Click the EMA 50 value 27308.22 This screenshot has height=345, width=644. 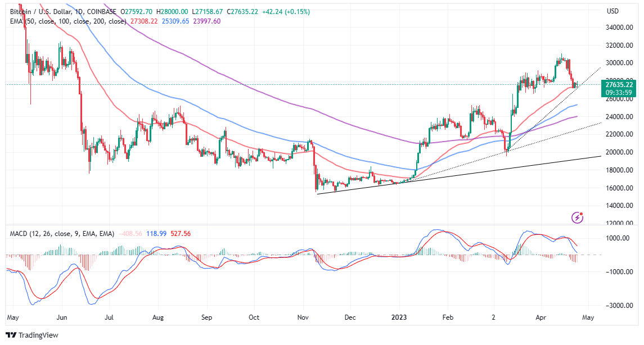144,21
